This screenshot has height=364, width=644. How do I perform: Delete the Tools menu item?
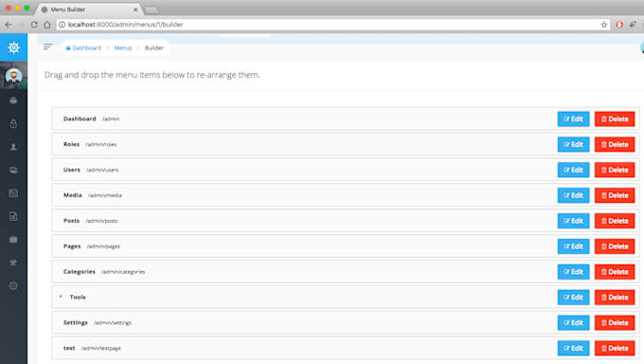tap(615, 298)
